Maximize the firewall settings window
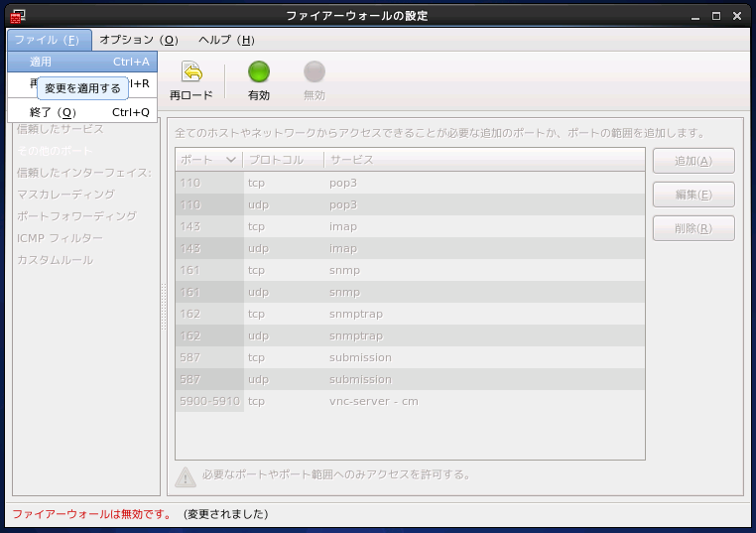 click(716, 17)
